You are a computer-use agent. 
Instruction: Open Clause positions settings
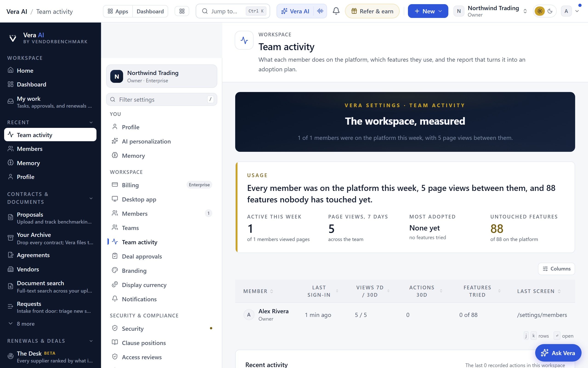(161, 343)
